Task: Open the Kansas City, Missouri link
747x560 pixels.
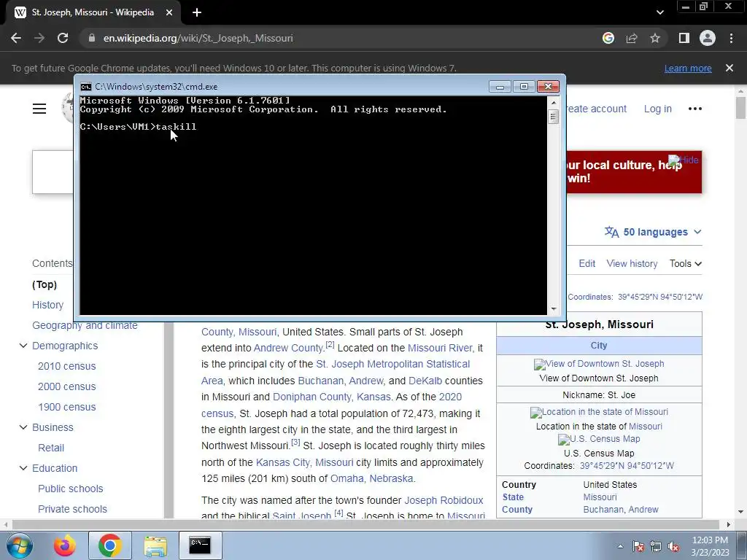Action: click(x=304, y=462)
